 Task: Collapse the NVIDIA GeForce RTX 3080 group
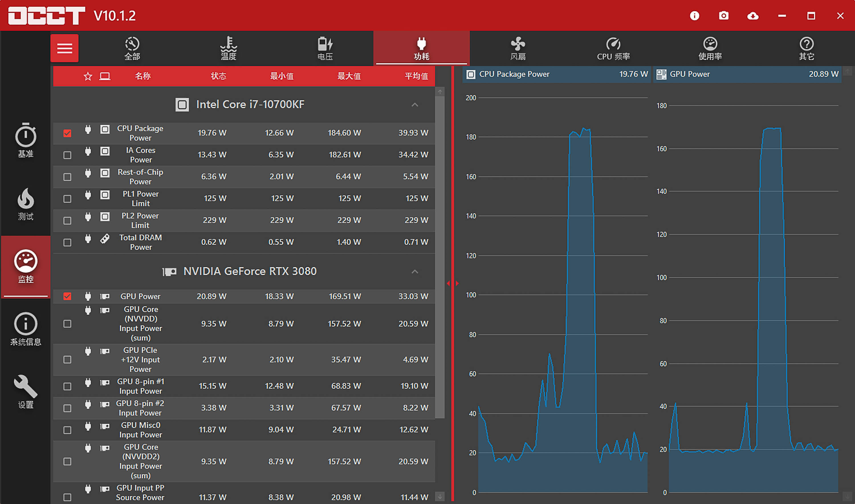[415, 272]
